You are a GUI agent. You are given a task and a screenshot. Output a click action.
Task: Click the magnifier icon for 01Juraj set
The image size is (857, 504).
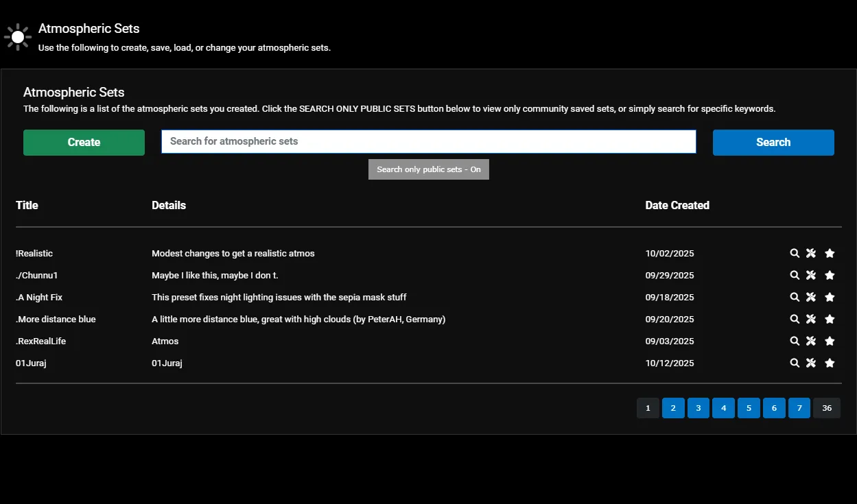[x=795, y=363]
